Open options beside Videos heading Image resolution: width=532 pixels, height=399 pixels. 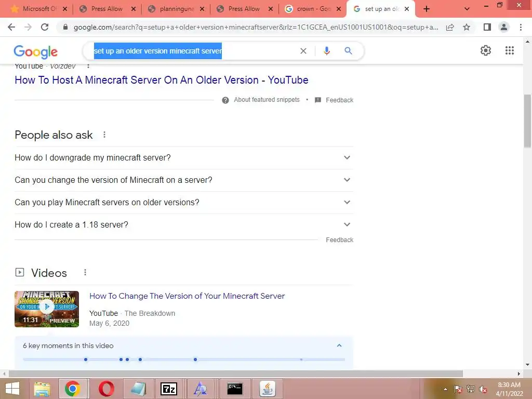coord(85,272)
